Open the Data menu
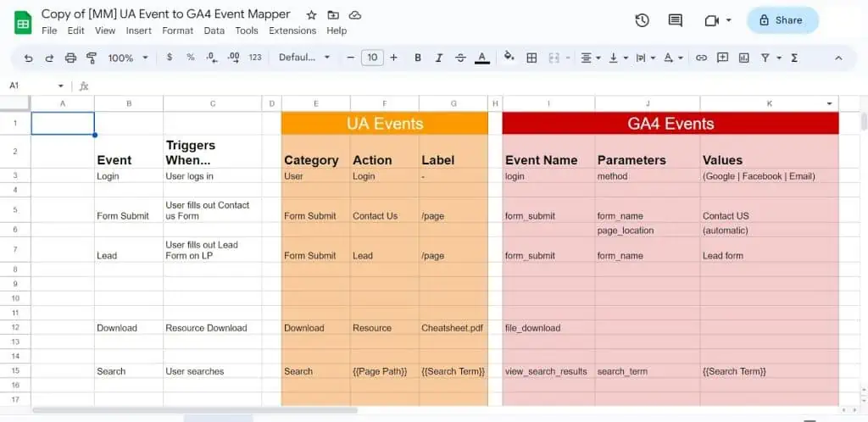The image size is (868, 422). click(x=214, y=31)
